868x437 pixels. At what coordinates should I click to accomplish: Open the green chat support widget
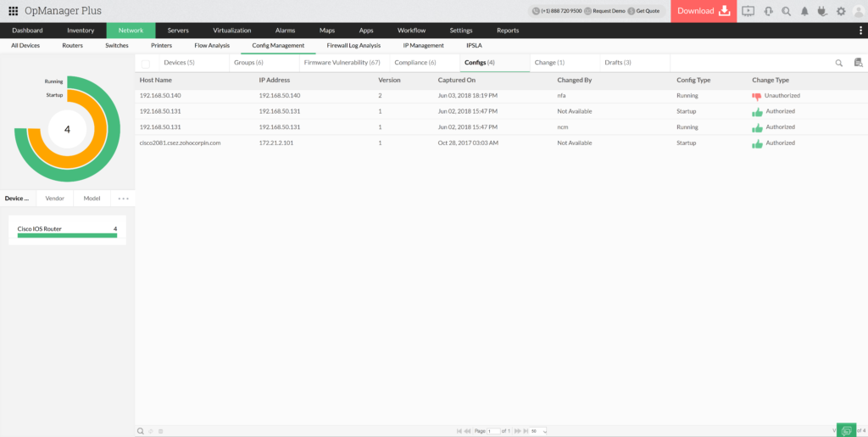pyautogui.click(x=846, y=430)
